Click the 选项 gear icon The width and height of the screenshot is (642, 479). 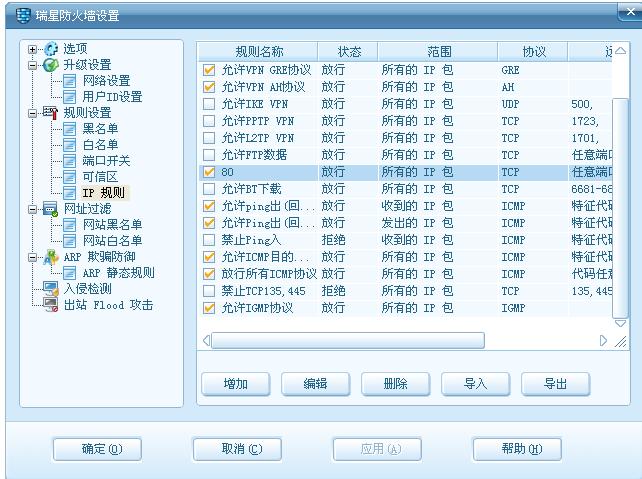coord(51,49)
